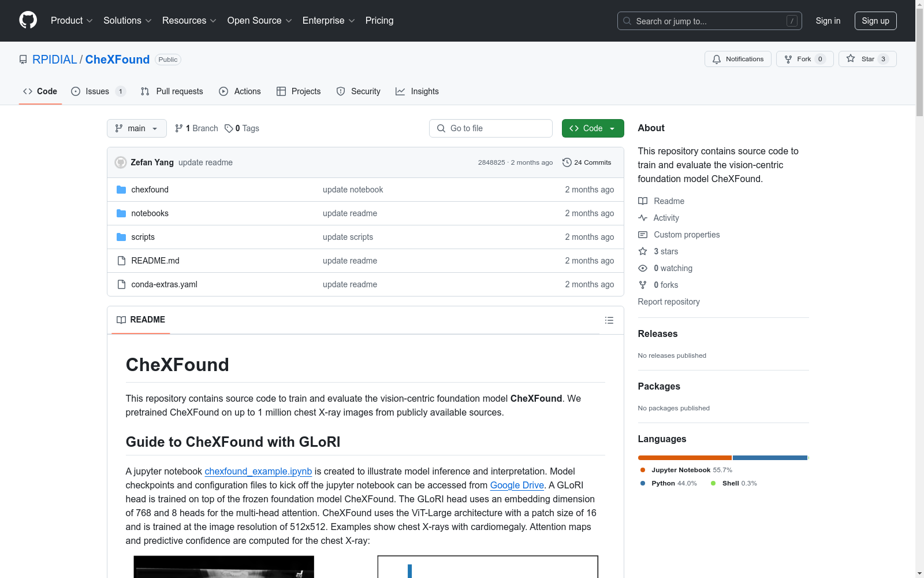
Task: Open the main branch selector dropdown
Action: point(137,128)
